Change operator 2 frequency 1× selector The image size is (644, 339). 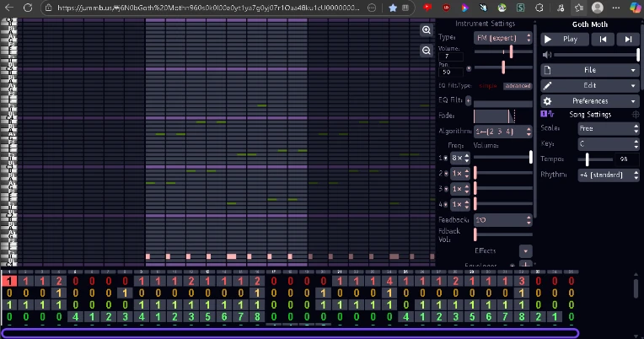click(460, 174)
